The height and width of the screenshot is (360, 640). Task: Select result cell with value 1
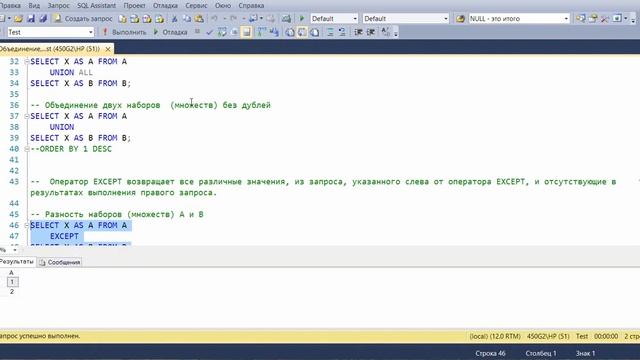tap(12, 282)
